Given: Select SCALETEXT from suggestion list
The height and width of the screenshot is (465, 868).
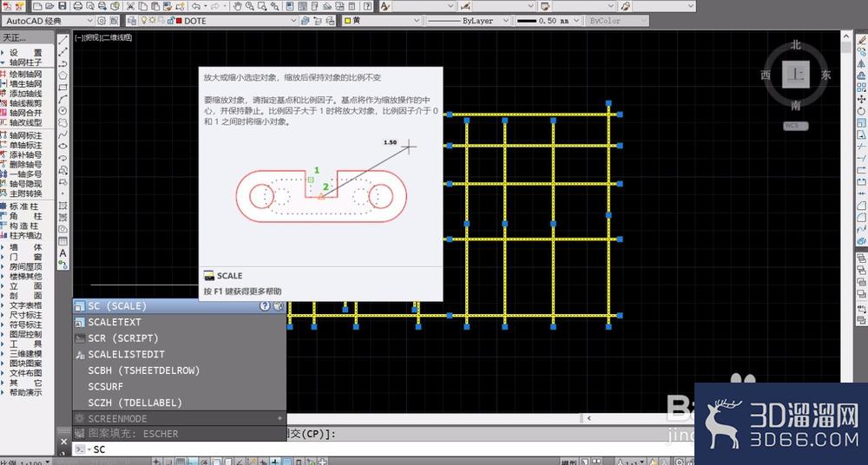Looking at the screenshot, I should click(180, 322).
